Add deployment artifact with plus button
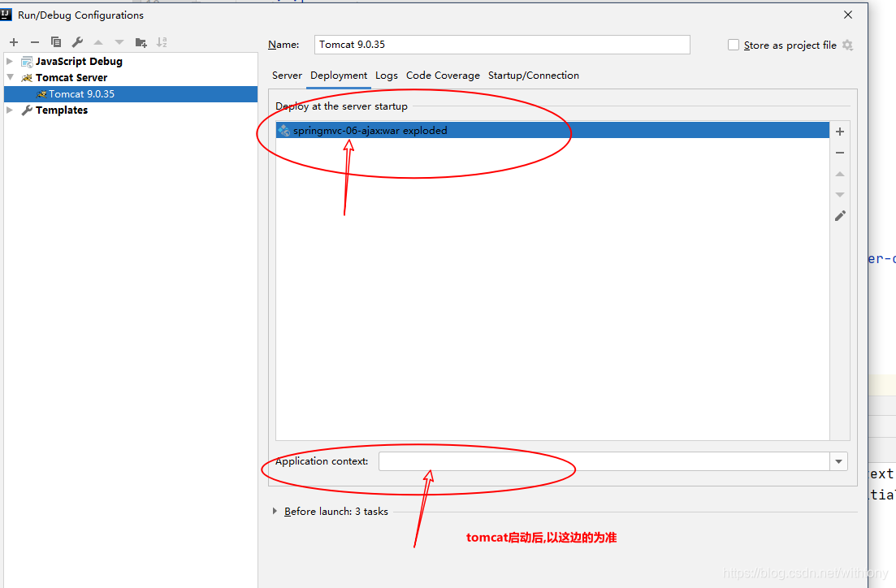The image size is (896, 588). [840, 132]
